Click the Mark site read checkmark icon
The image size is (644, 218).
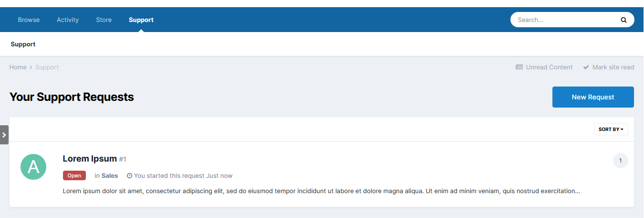tap(586, 67)
